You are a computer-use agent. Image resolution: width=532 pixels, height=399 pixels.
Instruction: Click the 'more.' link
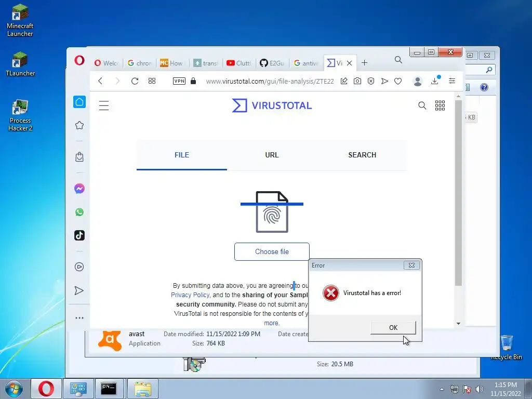tap(272, 323)
